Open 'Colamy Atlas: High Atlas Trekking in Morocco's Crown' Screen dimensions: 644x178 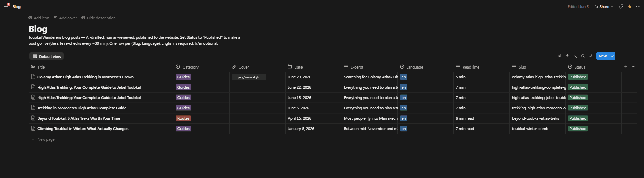(x=85, y=77)
